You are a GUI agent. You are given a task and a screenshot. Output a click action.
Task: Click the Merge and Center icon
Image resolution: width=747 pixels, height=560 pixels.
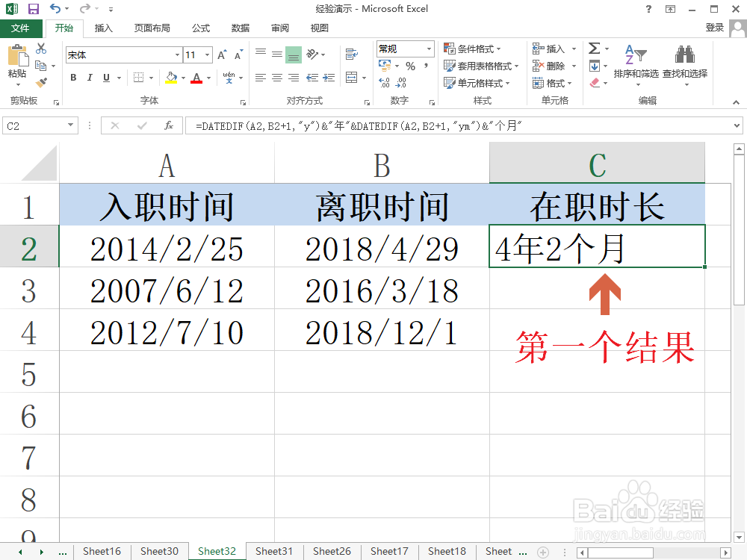[352, 78]
